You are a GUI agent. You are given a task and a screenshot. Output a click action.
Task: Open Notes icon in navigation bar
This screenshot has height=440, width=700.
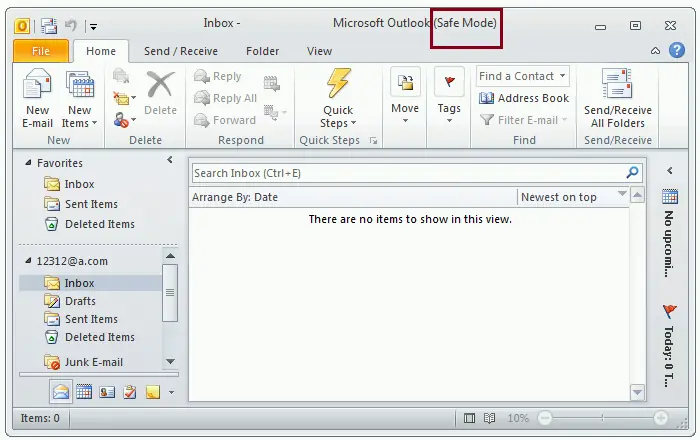[x=153, y=392]
